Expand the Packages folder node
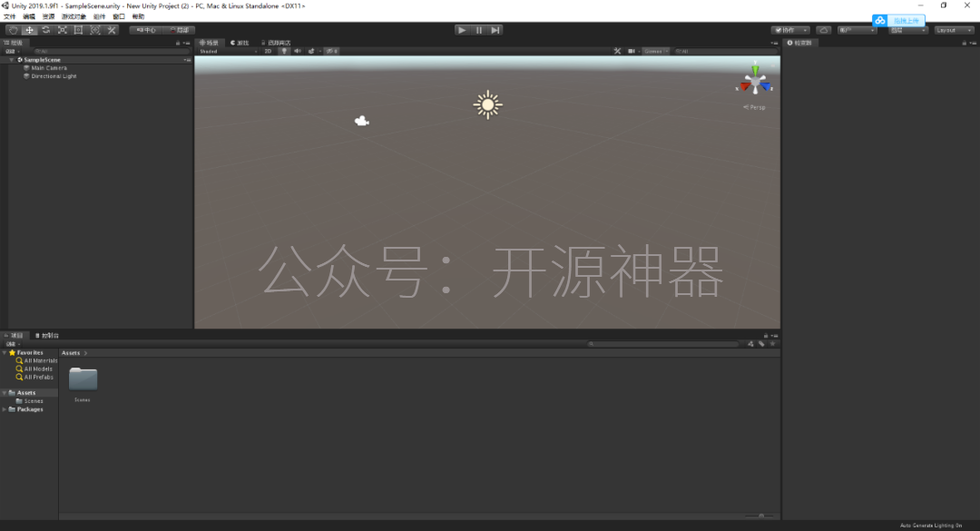 (5, 409)
